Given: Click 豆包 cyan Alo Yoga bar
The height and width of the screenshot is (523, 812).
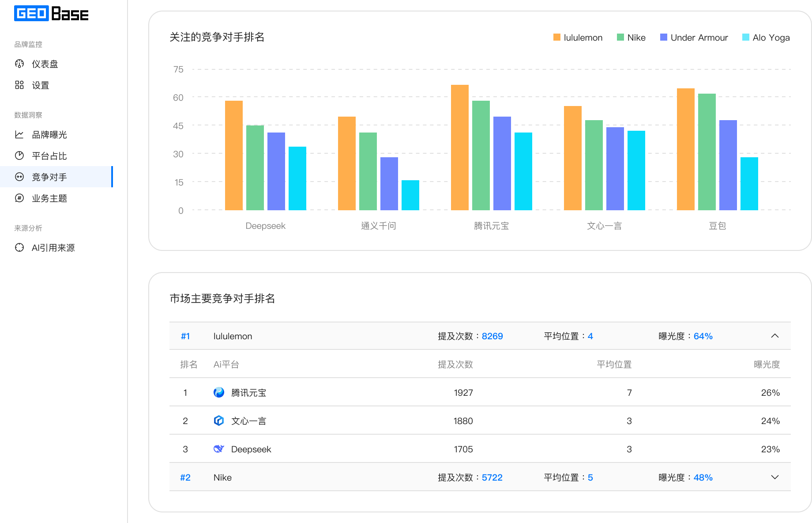Looking at the screenshot, I should coord(749,184).
